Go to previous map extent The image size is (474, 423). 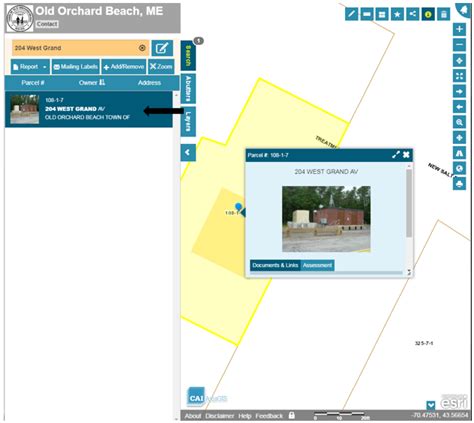coord(459,107)
